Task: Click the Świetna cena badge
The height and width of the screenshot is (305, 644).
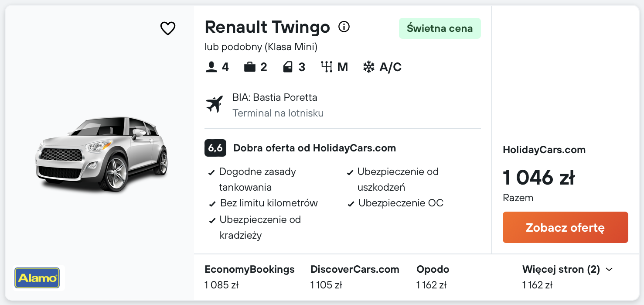Action: coord(440,28)
